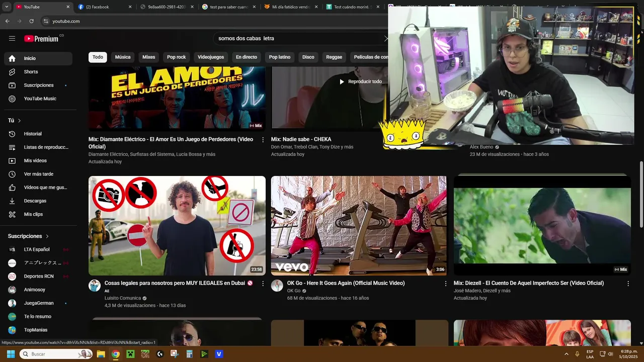Open JuegaGerman subscription channel
Viewport: 644px width, 362px height.
(38, 303)
